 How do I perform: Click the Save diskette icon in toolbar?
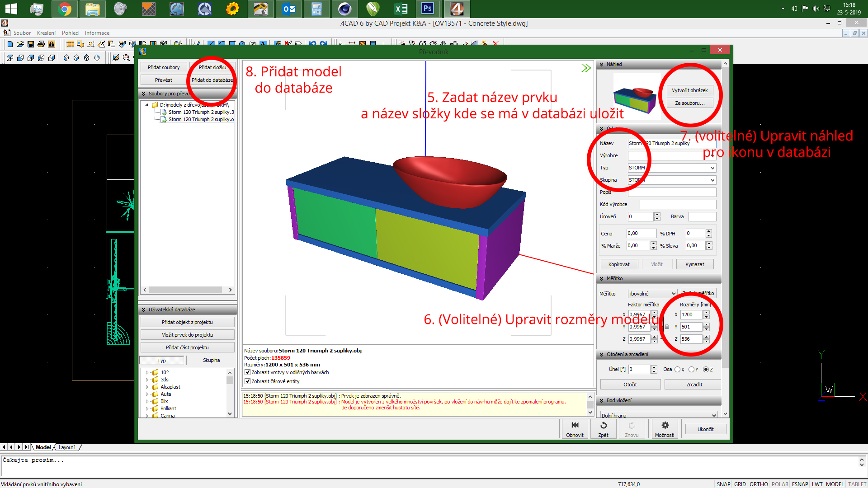pos(31,44)
